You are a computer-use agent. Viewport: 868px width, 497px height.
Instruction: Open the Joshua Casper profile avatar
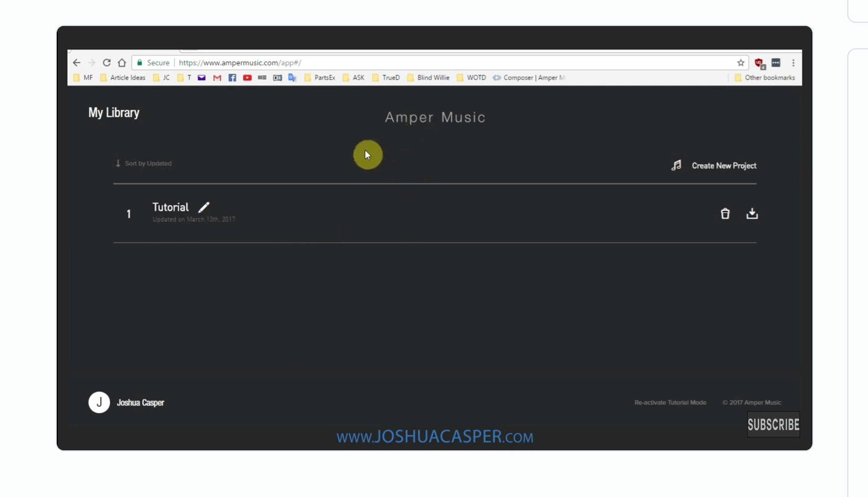coord(99,403)
